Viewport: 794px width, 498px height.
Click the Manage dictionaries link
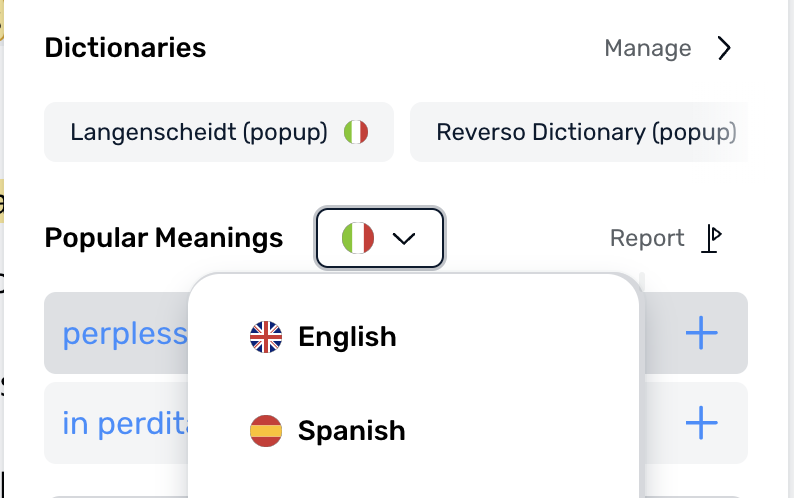[x=648, y=48]
